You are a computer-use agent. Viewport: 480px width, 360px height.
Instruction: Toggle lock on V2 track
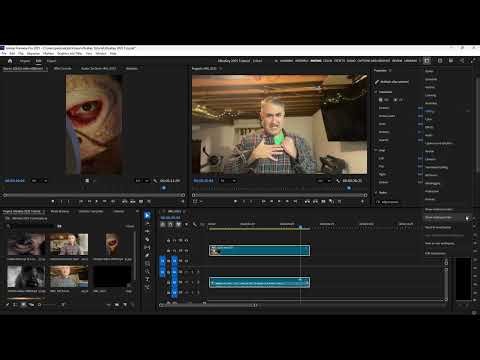pos(168,250)
